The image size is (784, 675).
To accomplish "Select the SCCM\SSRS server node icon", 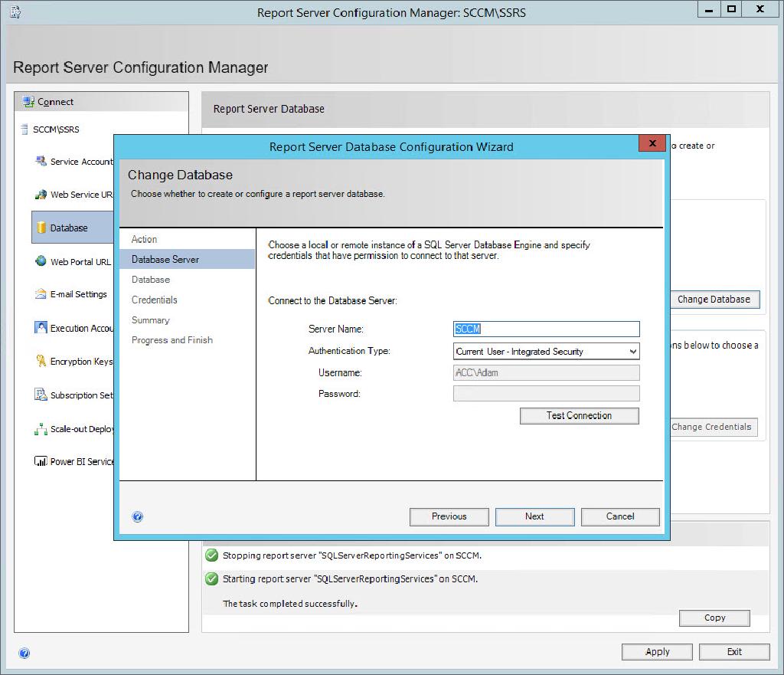I will click(24, 129).
